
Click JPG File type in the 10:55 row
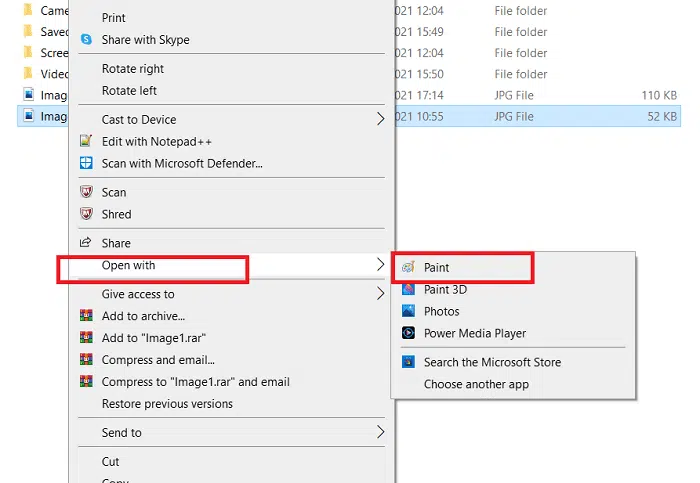pos(514,117)
